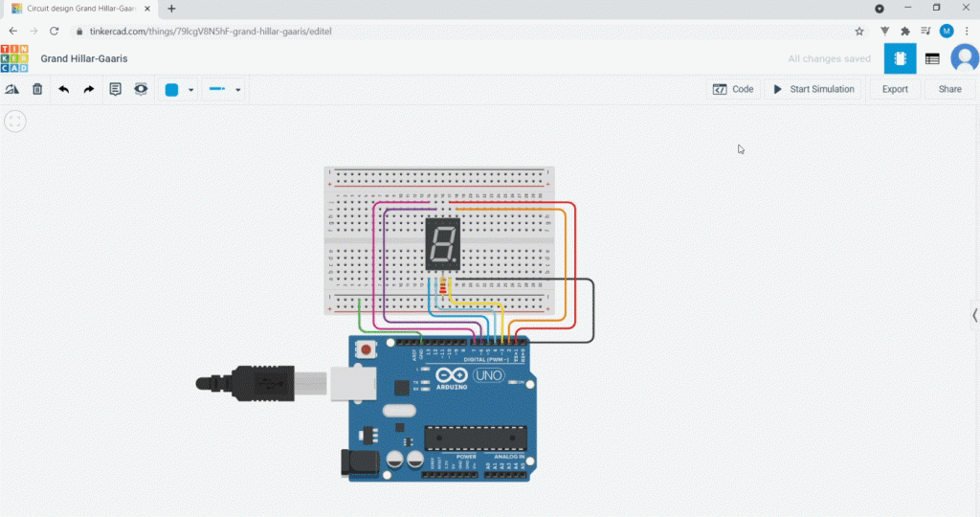Select the resistor on breadboard
The image size is (980, 517).
pos(443,287)
